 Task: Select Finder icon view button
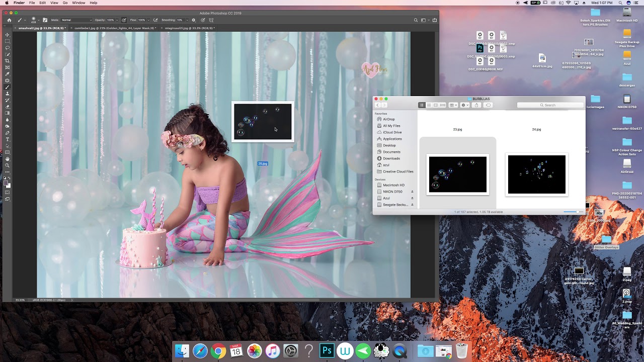(422, 105)
